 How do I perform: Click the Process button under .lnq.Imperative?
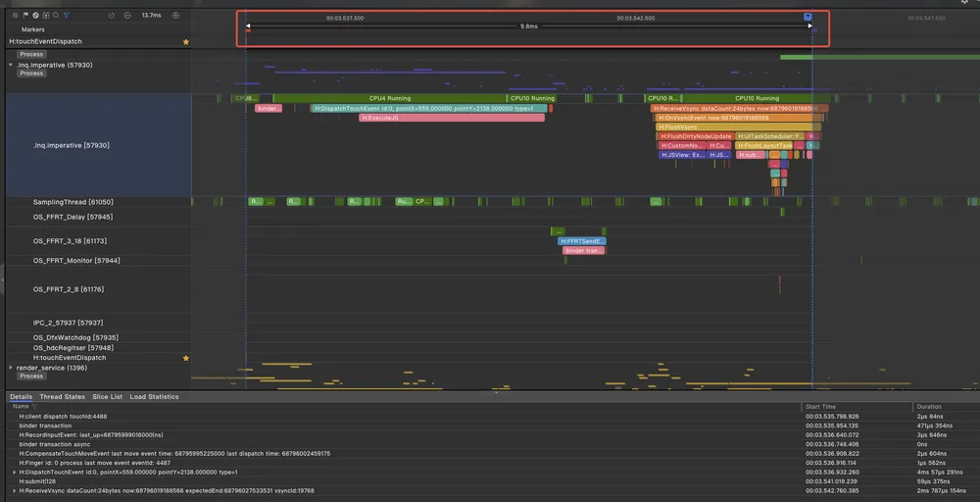(x=31, y=74)
